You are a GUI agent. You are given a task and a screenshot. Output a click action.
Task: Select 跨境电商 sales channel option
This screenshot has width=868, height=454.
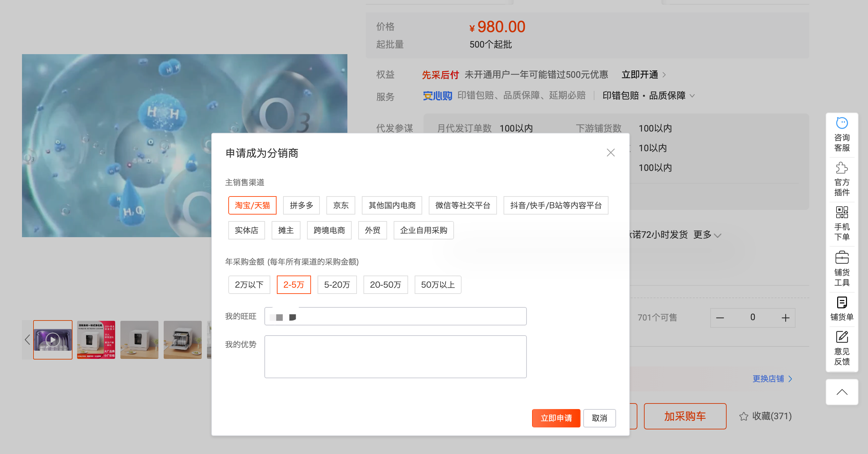click(x=329, y=230)
